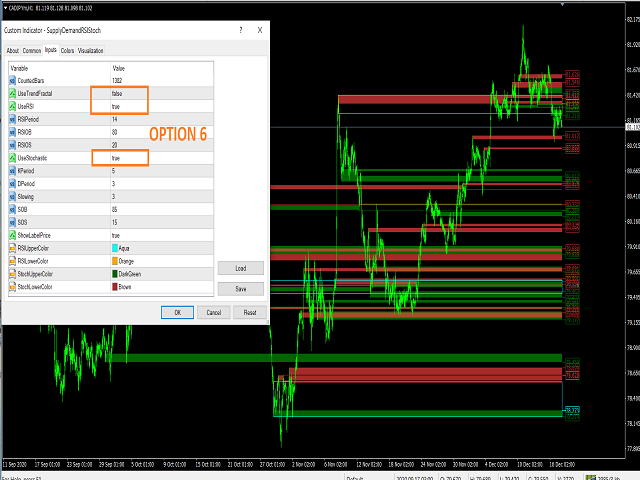Viewport: 640px width, 480px height.
Task: Click the boolean icon next to ShowLabelPrice
Action: tap(13, 236)
